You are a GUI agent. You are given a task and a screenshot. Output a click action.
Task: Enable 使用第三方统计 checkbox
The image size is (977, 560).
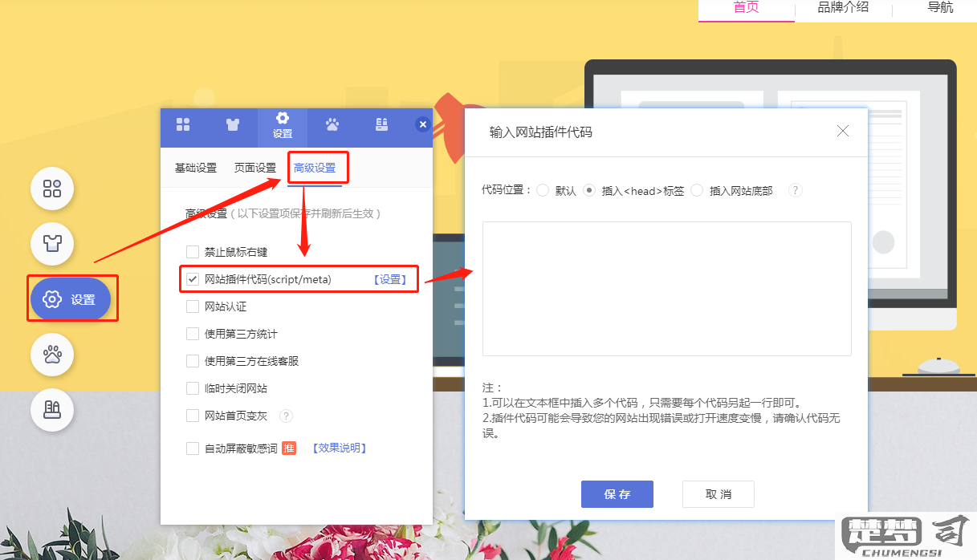193,334
